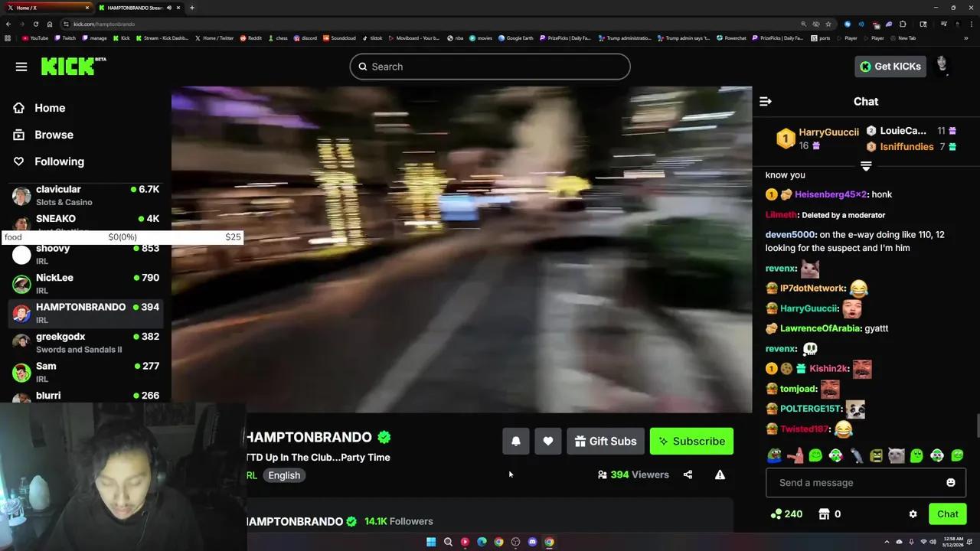Insert the Patrick pointing quick emote
The width and height of the screenshot is (980, 551).
pyautogui.click(x=795, y=456)
